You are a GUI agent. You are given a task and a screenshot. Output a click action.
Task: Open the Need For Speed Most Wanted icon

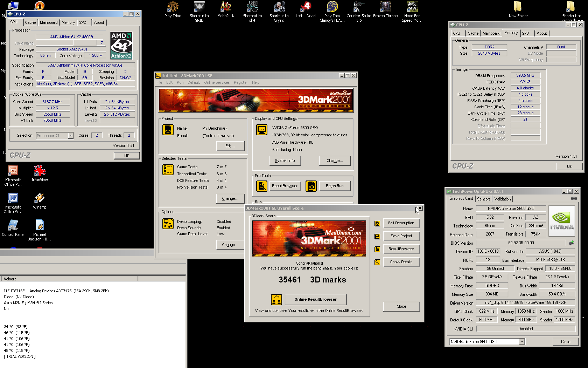[x=412, y=12]
